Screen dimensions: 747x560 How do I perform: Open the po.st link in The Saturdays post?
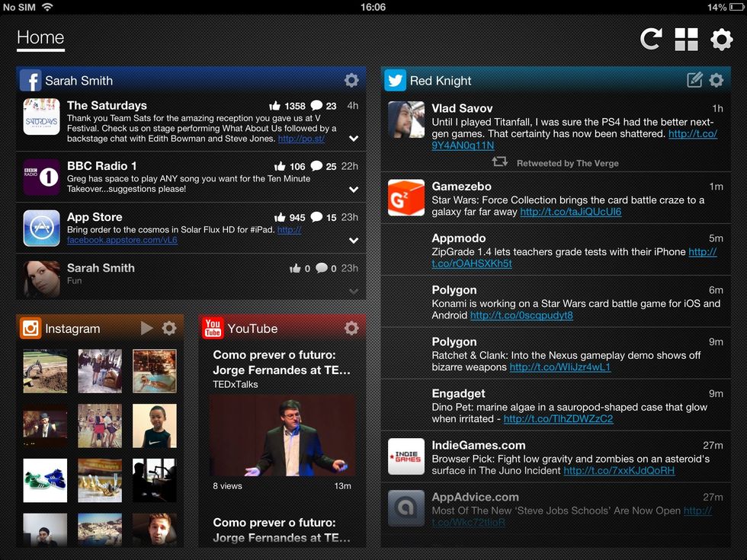click(301, 139)
